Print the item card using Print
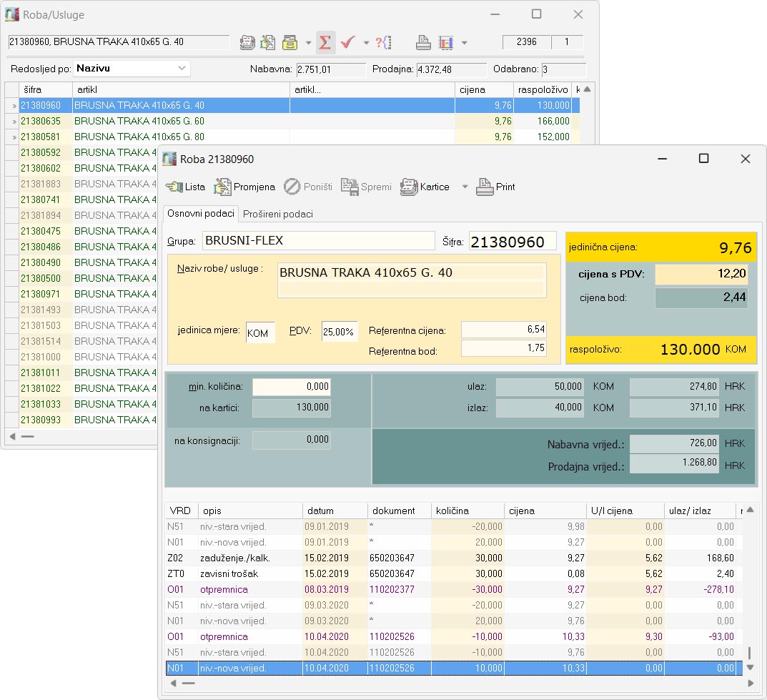Viewport: 767px width, 700px height. point(496,187)
